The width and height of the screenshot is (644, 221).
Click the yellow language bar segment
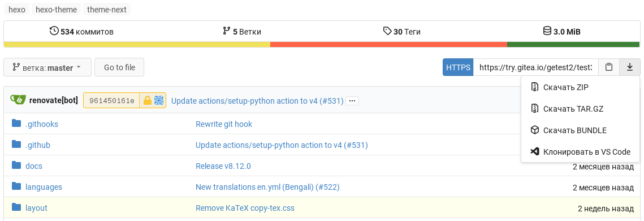tap(137, 44)
